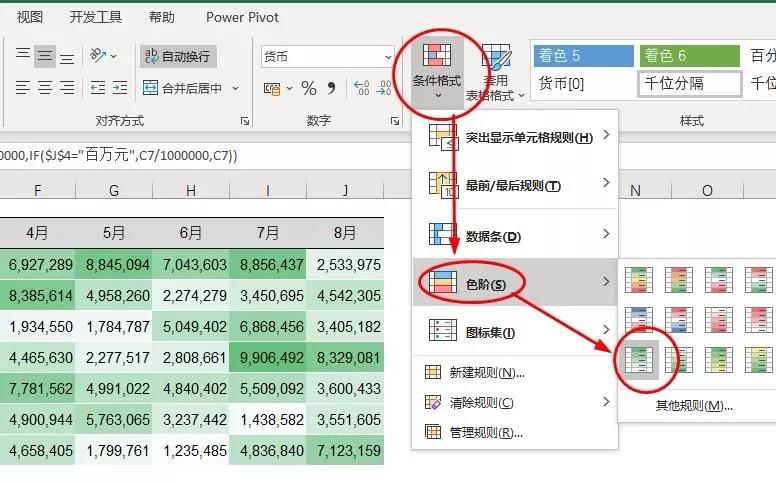Toggle 自动换行 wrap text
This screenshot has width=776, height=483.
(178, 56)
